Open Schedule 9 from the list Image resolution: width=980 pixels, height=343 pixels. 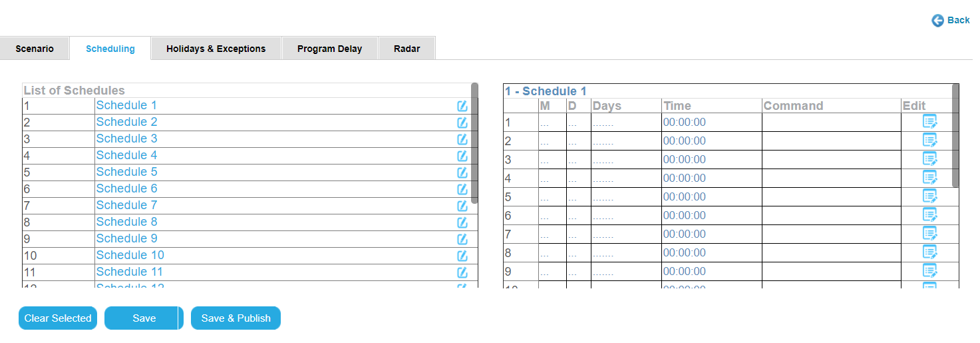(126, 238)
